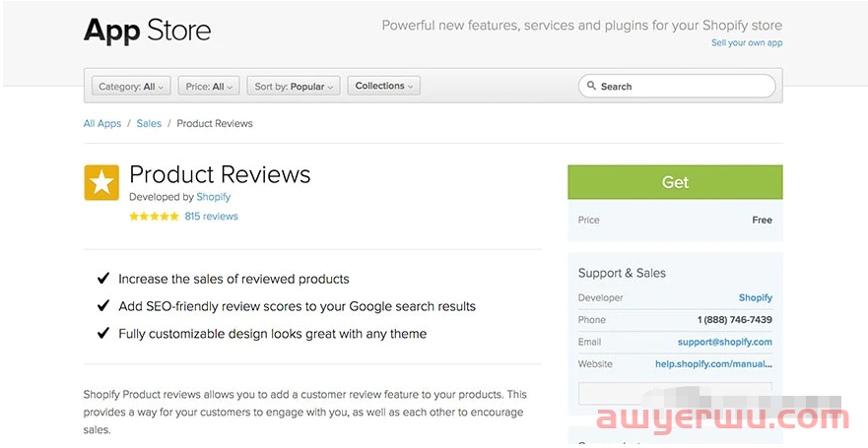Click Shopify in Developed by line
The width and height of the screenshot is (868, 448).
click(x=213, y=197)
